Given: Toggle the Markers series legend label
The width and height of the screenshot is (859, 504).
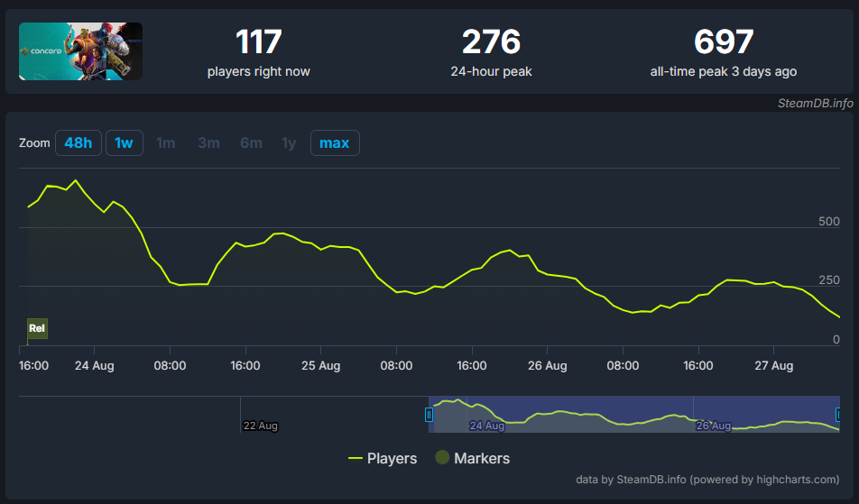Looking at the screenshot, I should point(482,459).
